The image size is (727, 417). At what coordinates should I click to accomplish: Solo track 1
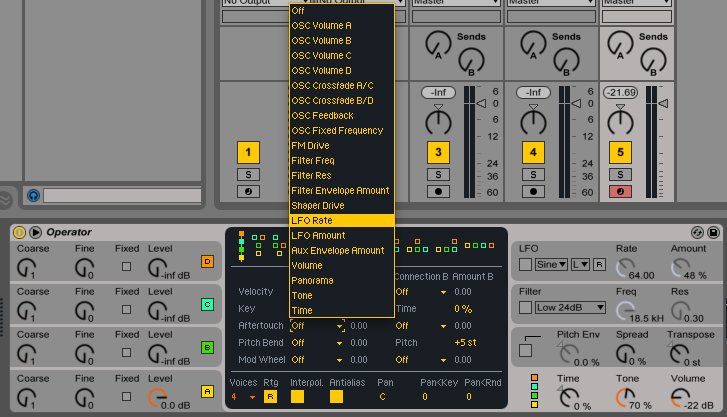tap(248, 174)
